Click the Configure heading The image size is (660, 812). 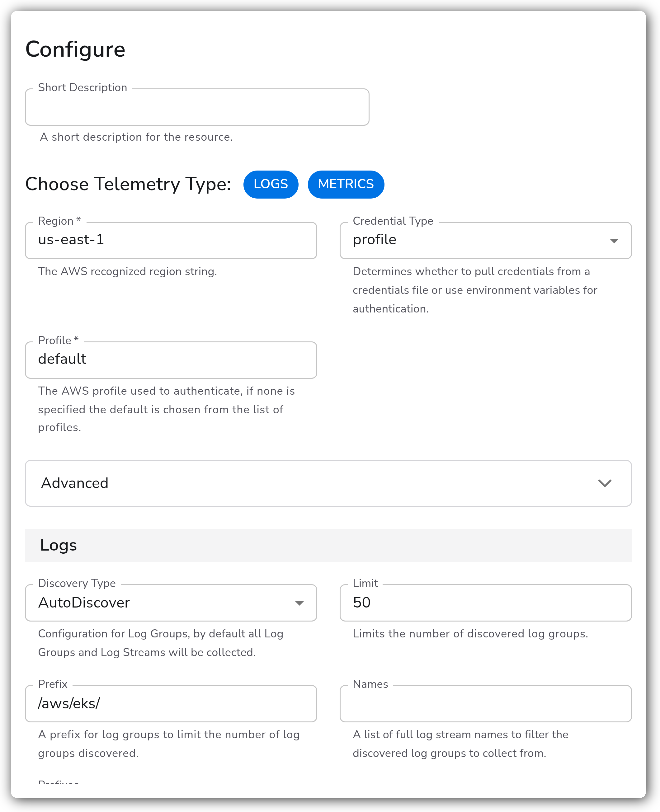[x=75, y=50]
